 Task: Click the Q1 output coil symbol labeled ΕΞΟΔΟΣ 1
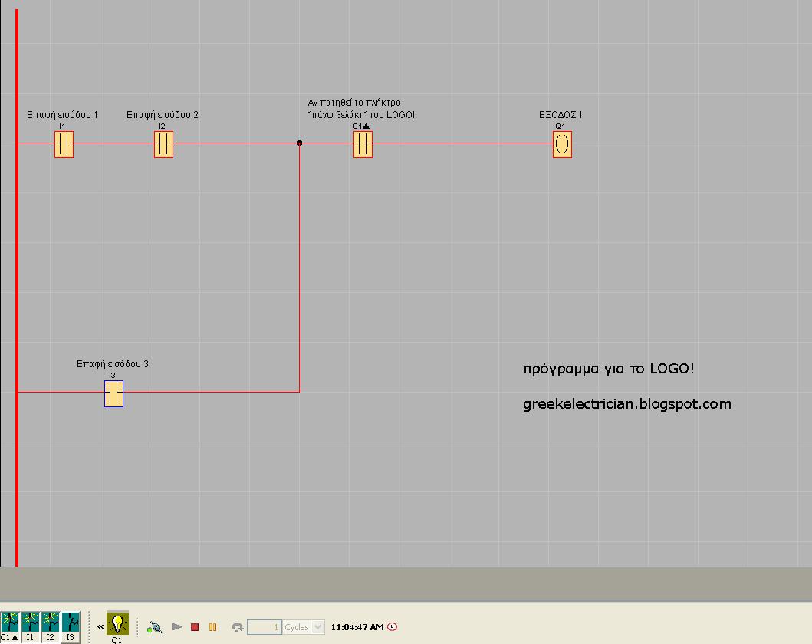(x=562, y=144)
